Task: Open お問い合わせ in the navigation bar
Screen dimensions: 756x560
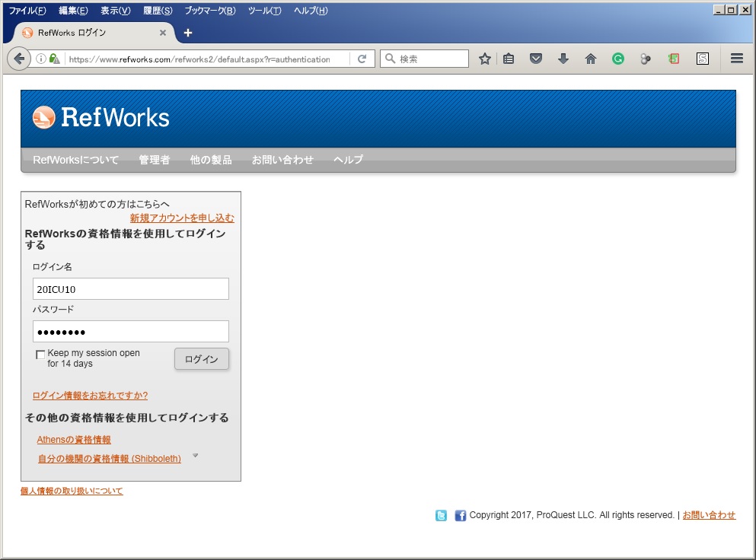Action: tap(282, 160)
